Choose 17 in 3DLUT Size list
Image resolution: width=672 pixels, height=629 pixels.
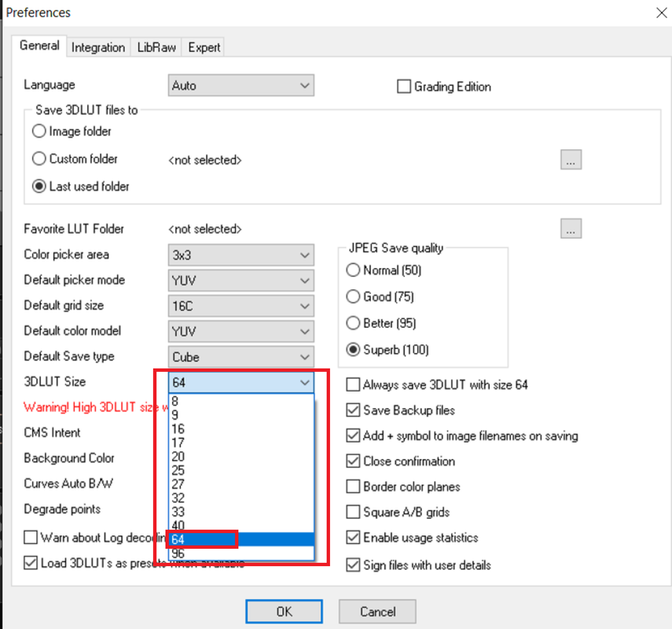241,443
